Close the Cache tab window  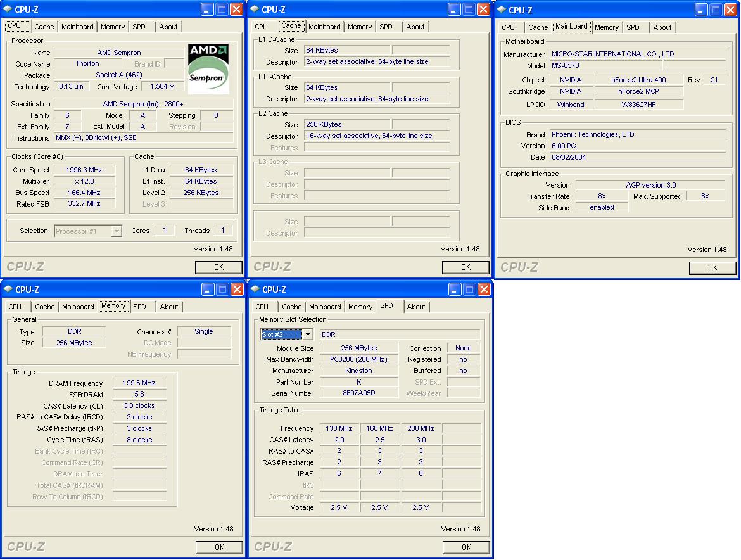(483, 9)
